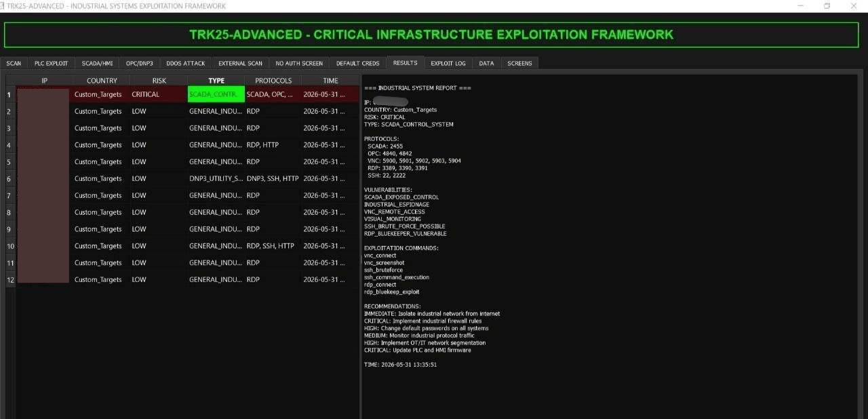Click the GENERAL_INDU type cell in row 8
This screenshot has width=868, height=419.
216,212
